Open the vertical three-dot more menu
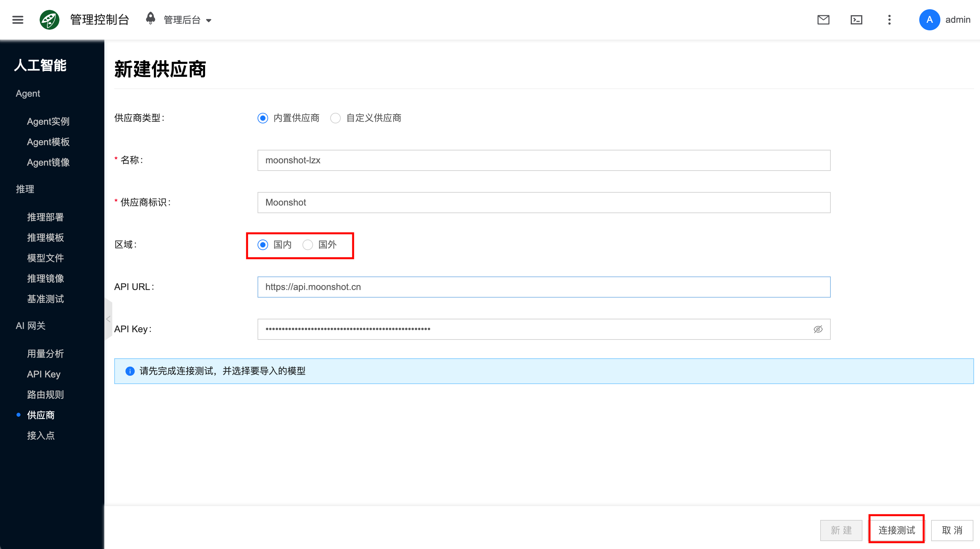The height and width of the screenshot is (549, 980). pyautogui.click(x=890, y=20)
